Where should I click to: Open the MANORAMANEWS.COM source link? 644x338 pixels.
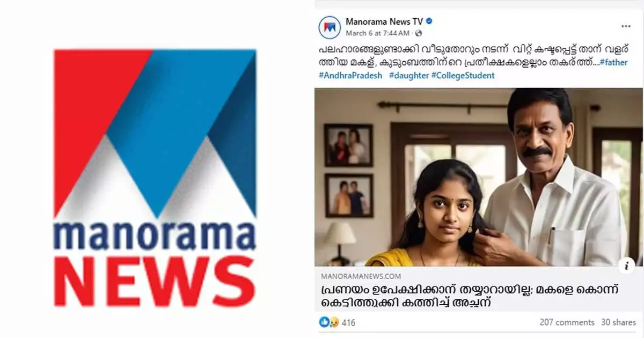pyautogui.click(x=361, y=276)
